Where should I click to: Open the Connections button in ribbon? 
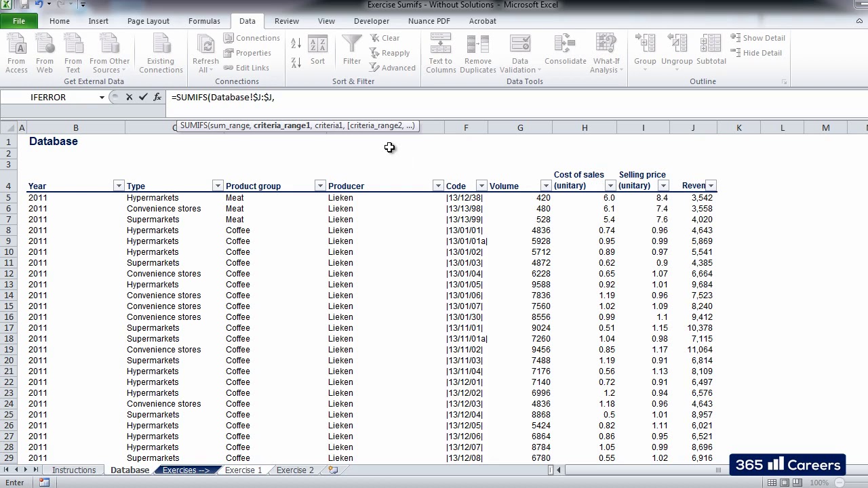[x=252, y=38]
